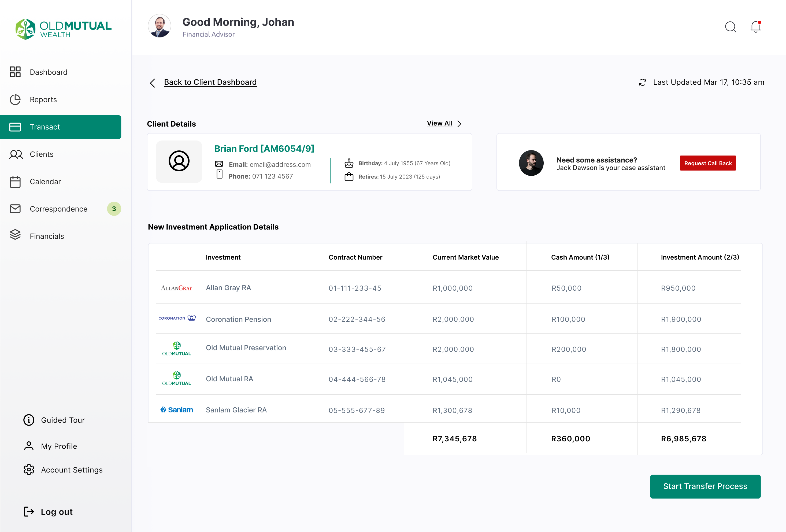Select the Transact menu item
Viewport: 786px width, 532px height.
tap(61, 127)
